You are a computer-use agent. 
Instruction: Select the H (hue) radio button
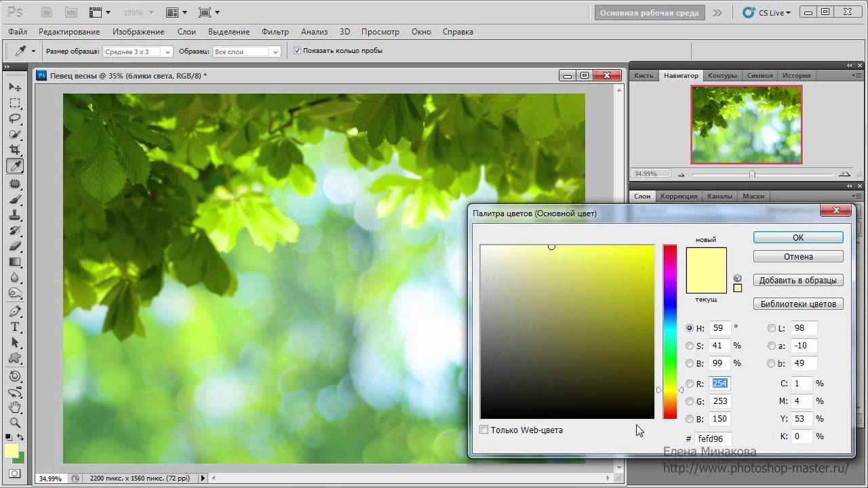tap(690, 328)
